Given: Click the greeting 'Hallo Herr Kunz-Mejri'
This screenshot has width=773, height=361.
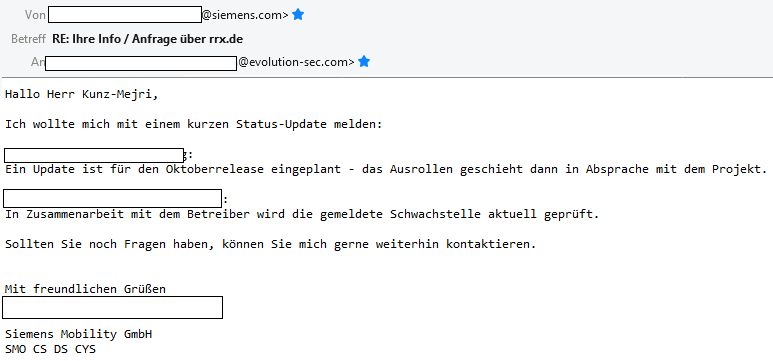Looking at the screenshot, I should pyautogui.click(x=82, y=95).
